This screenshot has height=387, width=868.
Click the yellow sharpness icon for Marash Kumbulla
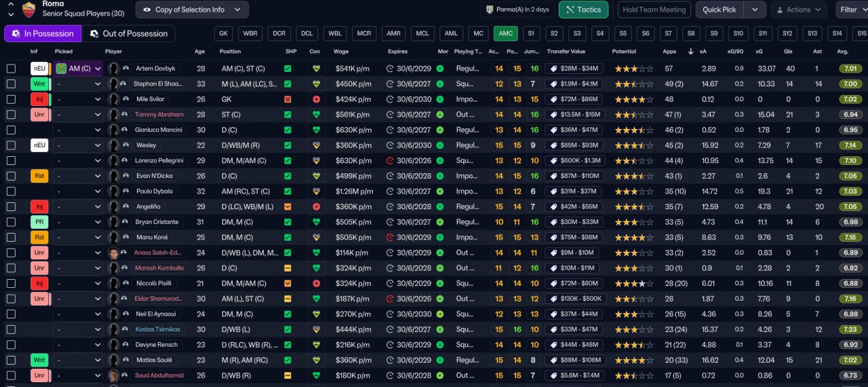288,268
